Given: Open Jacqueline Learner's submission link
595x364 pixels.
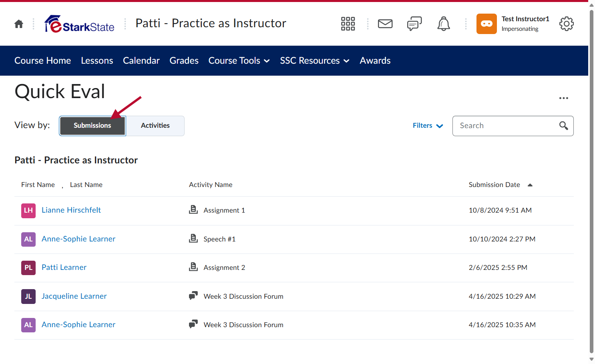Looking at the screenshot, I should click(74, 296).
